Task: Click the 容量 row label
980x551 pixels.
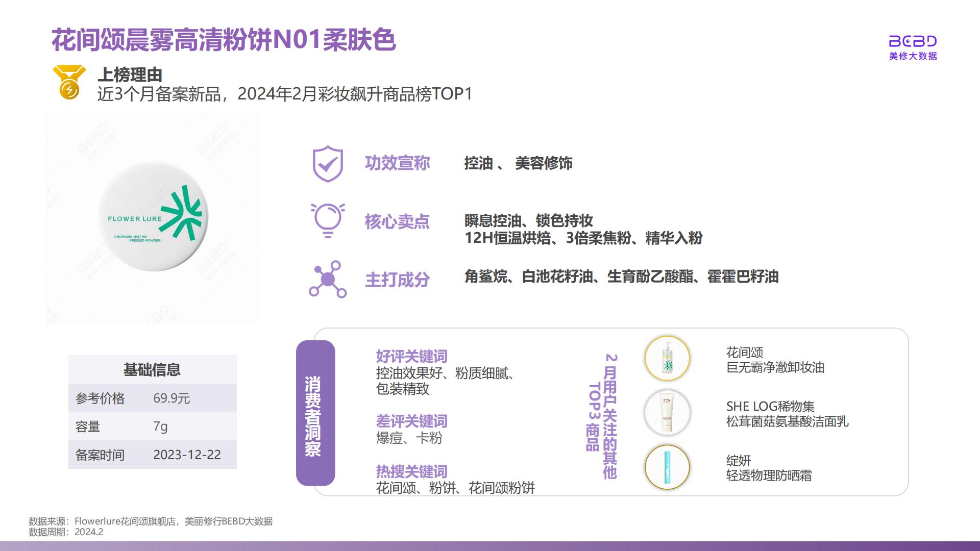Action: pyautogui.click(x=87, y=427)
